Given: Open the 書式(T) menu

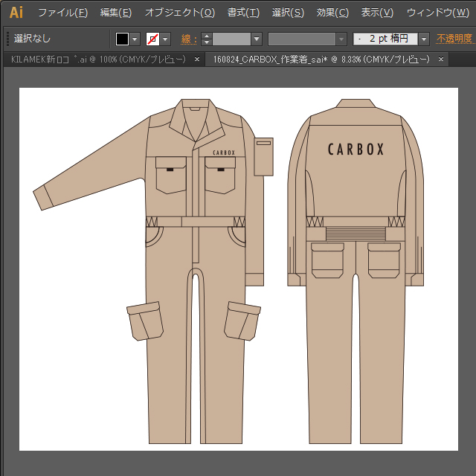Looking at the screenshot, I should click(243, 13).
